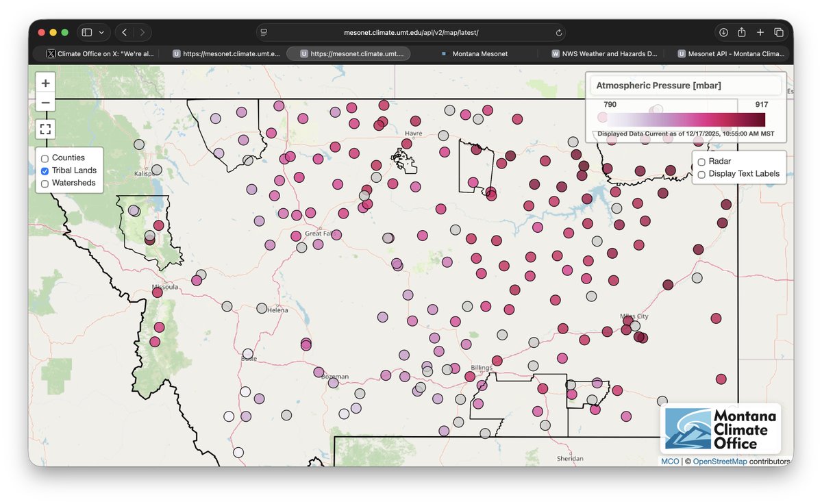The image size is (822, 504).
Task: Expand the sidebar options chevron
Action: [101, 32]
